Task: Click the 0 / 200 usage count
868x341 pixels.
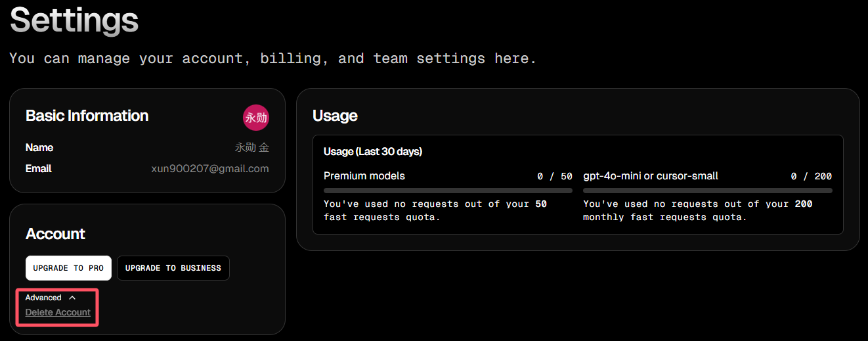Action: point(812,176)
